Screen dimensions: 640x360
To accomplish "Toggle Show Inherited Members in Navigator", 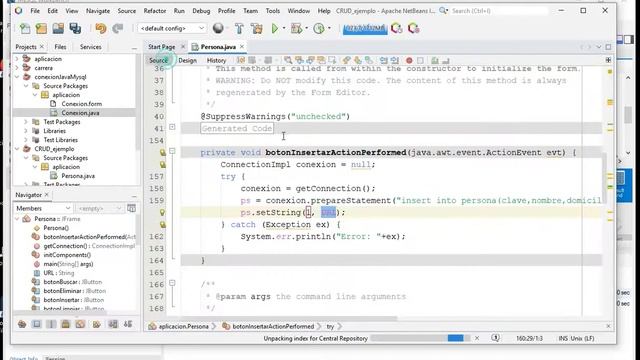I will (22, 324).
